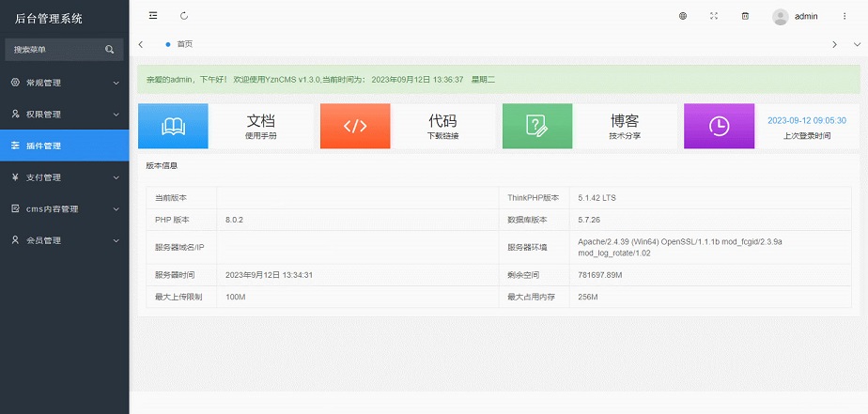The image size is (868, 414).
Task: Click the 剩余空间 label cell
Action: (535, 275)
